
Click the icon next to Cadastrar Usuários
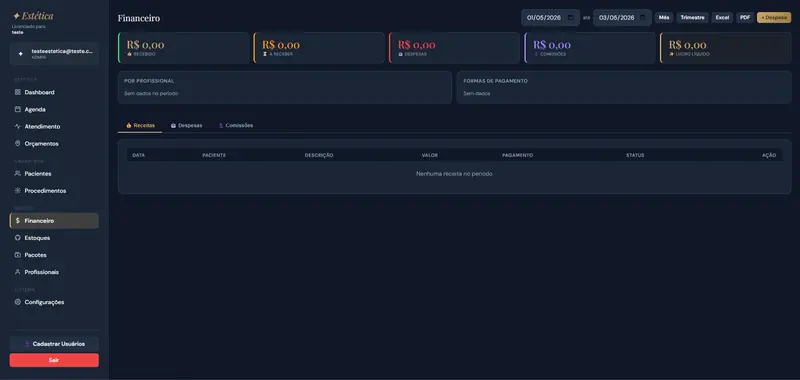click(x=28, y=344)
